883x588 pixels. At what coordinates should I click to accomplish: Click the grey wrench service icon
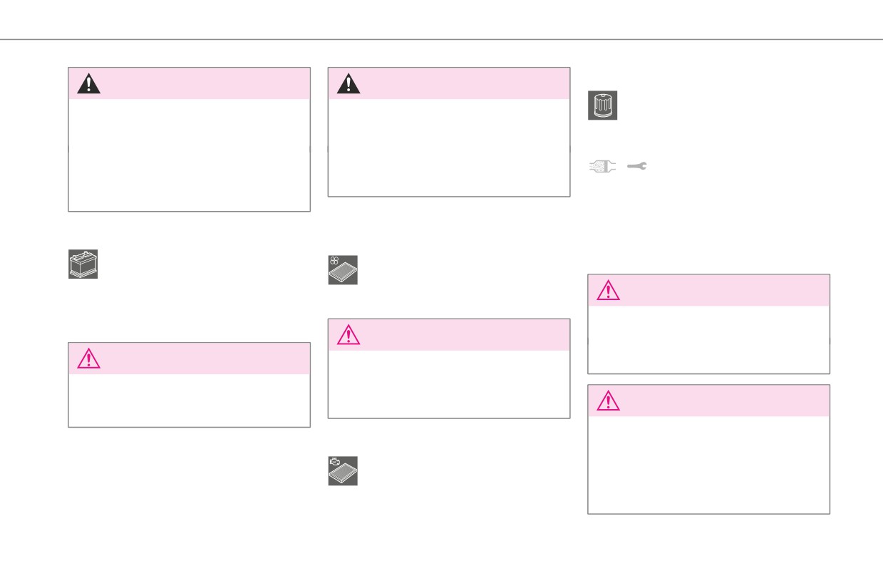636,166
